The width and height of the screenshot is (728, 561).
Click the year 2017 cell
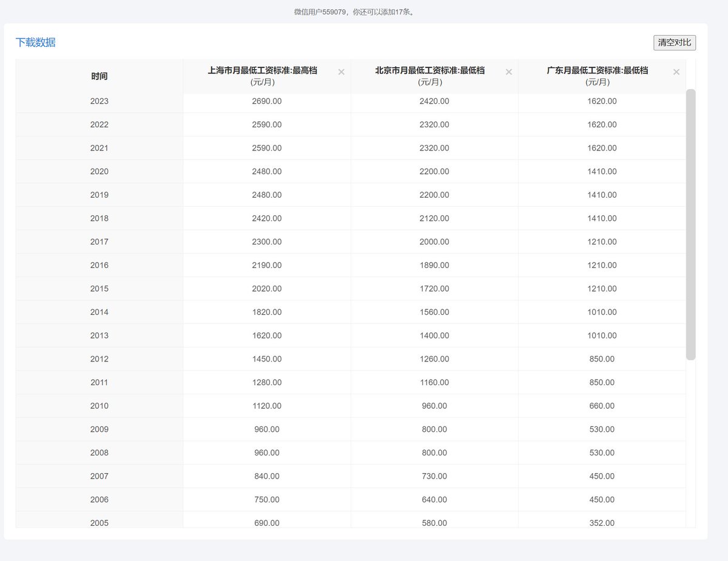click(x=99, y=242)
